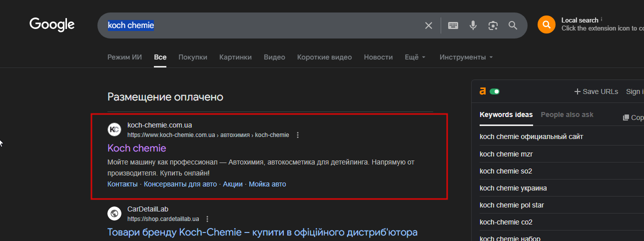
Task: Start voice search via the microphone icon
Action: (473, 25)
